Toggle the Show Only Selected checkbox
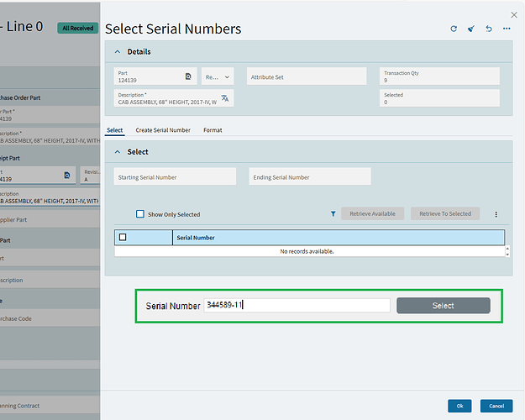 coord(140,214)
